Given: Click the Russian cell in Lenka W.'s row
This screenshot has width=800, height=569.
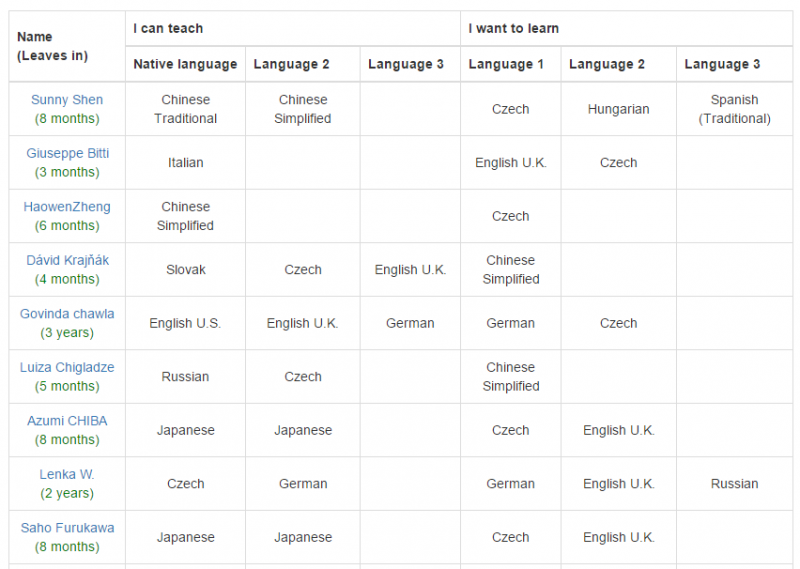Looking at the screenshot, I should (734, 484).
